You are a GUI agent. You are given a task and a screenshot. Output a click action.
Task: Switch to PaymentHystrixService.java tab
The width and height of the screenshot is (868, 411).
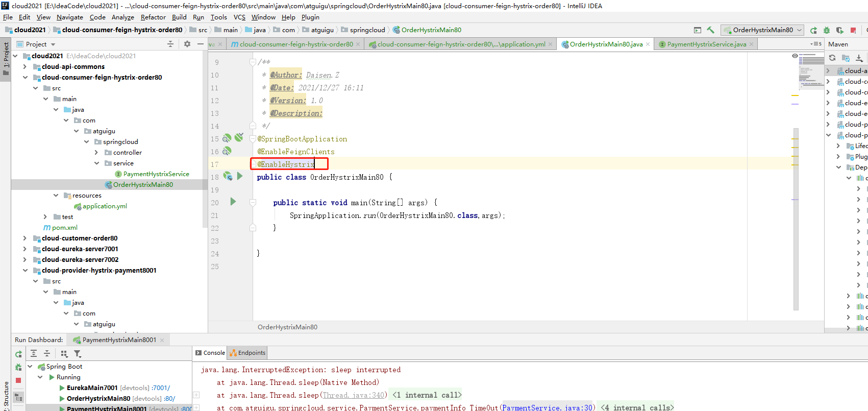(x=706, y=44)
